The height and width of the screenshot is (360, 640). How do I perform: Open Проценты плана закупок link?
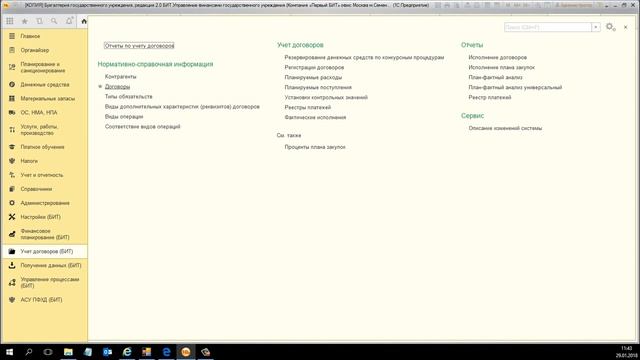click(x=315, y=147)
